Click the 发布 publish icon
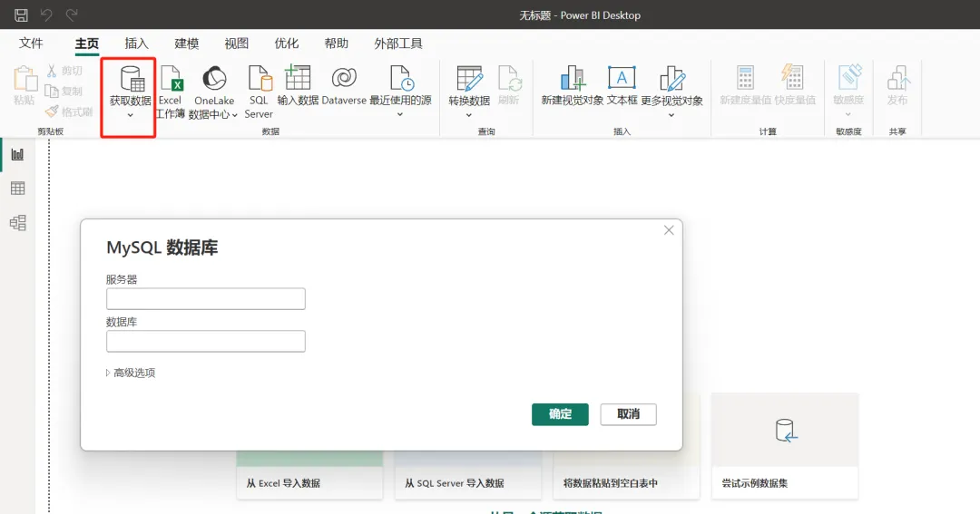980x514 pixels. click(x=897, y=78)
